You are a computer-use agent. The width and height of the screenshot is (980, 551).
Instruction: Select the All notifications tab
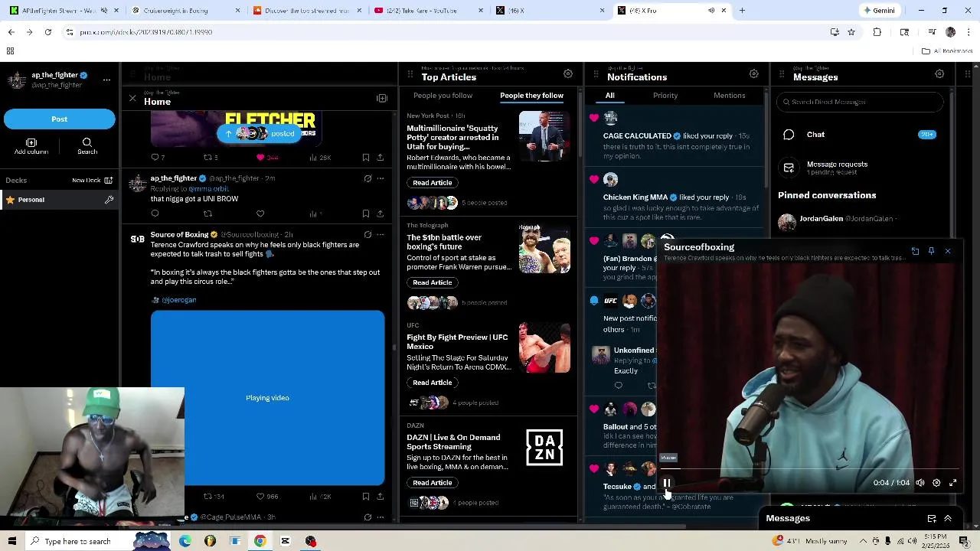point(610,96)
